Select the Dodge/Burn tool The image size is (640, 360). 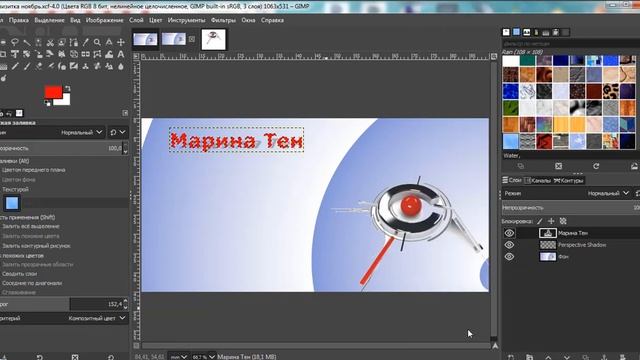pos(4,78)
